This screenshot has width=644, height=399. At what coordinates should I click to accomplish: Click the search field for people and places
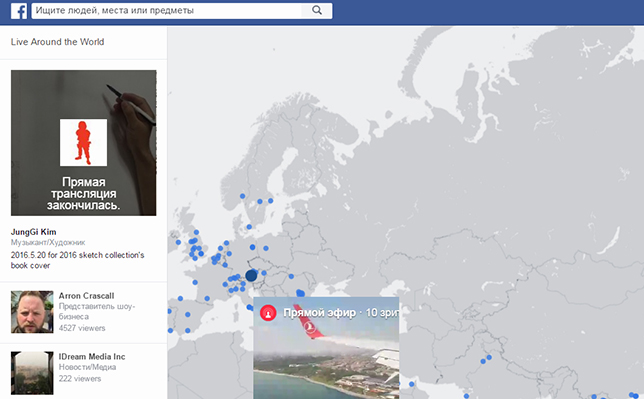166,11
